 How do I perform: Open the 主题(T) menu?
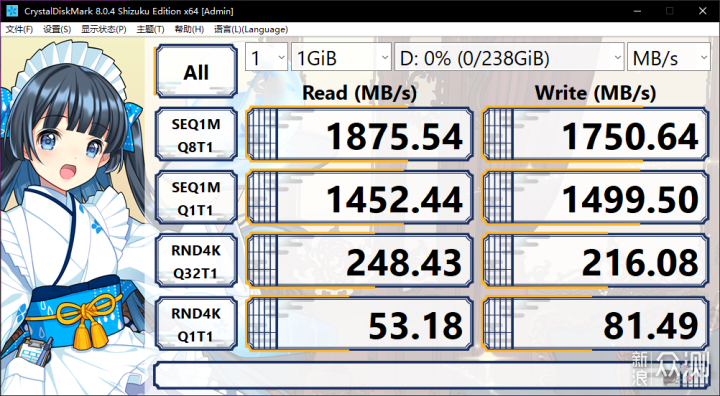coord(151,29)
